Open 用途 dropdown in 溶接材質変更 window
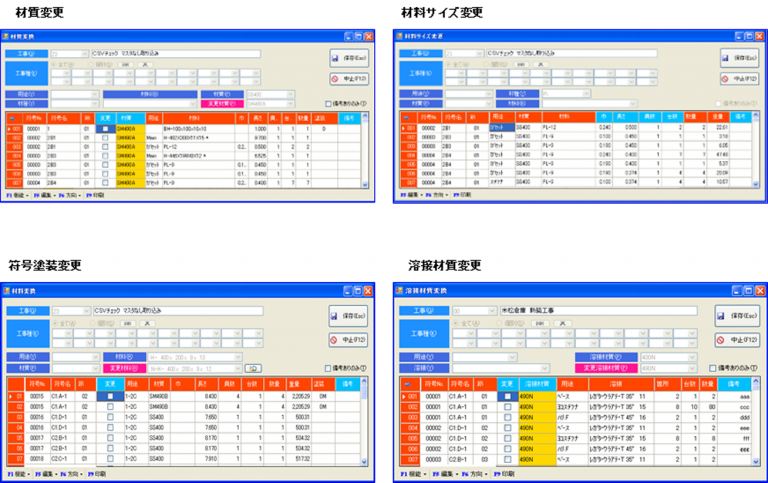Image resolution: width=768 pixels, height=483 pixels. (512, 358)
